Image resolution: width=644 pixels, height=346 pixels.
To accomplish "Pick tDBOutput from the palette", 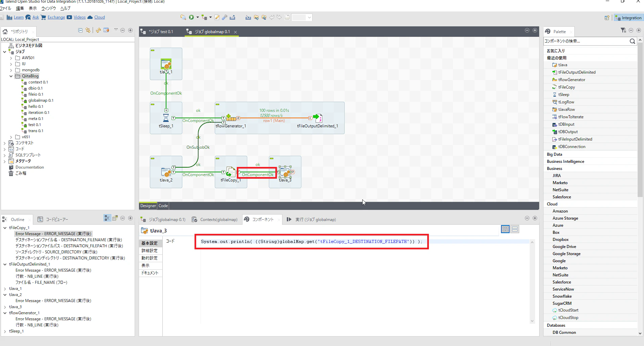I will pos(568,132).
